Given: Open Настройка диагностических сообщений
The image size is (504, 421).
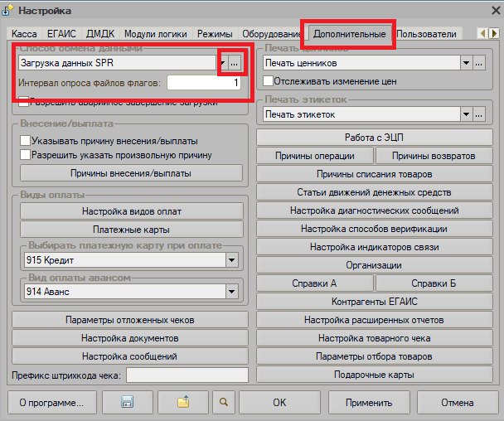Looking at the screenshot, I should point(374,210).
